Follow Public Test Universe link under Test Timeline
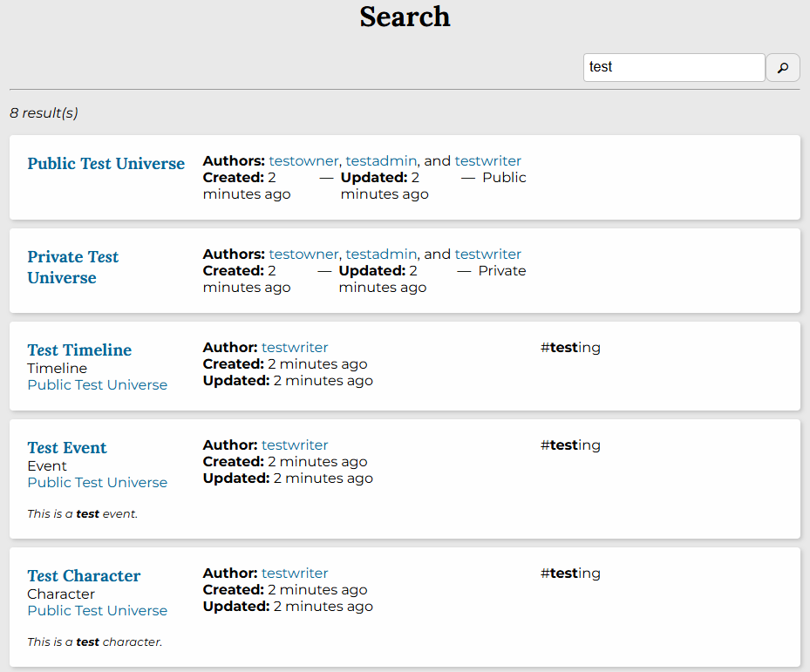810x672 pixels. (97, 385)
